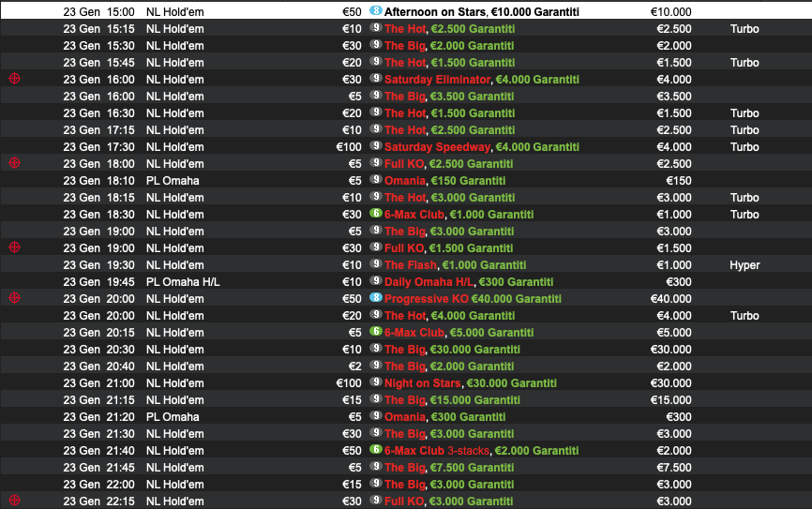Select 'The Flash, €1.000 Garantiti' name
Screen dimensions: 812x509
pyautogui.click(x=455, y=265)
